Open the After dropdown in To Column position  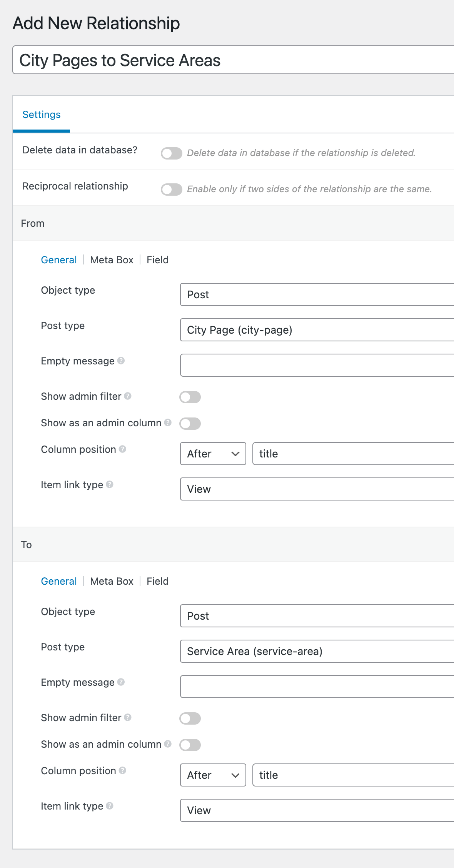tap(213, 775)
